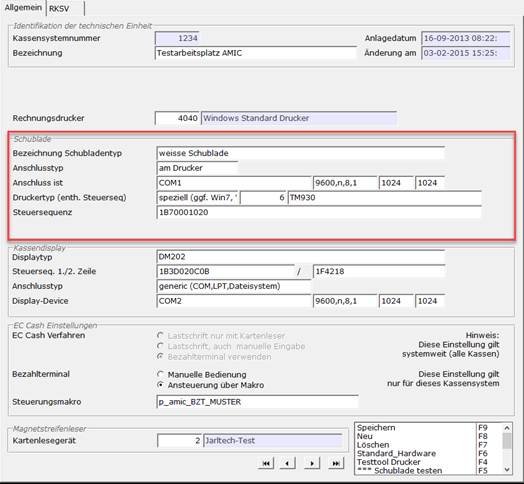Go to previous record arrow icon
This screenshot has width=524, height=484.
(287, 463)
